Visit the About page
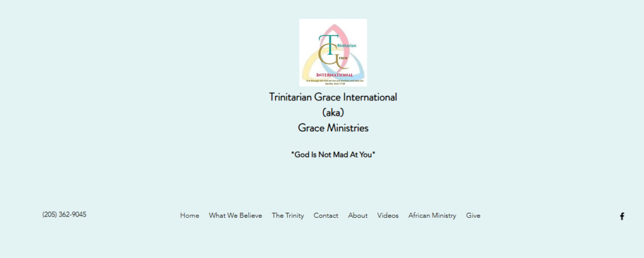 coord(357,215)
